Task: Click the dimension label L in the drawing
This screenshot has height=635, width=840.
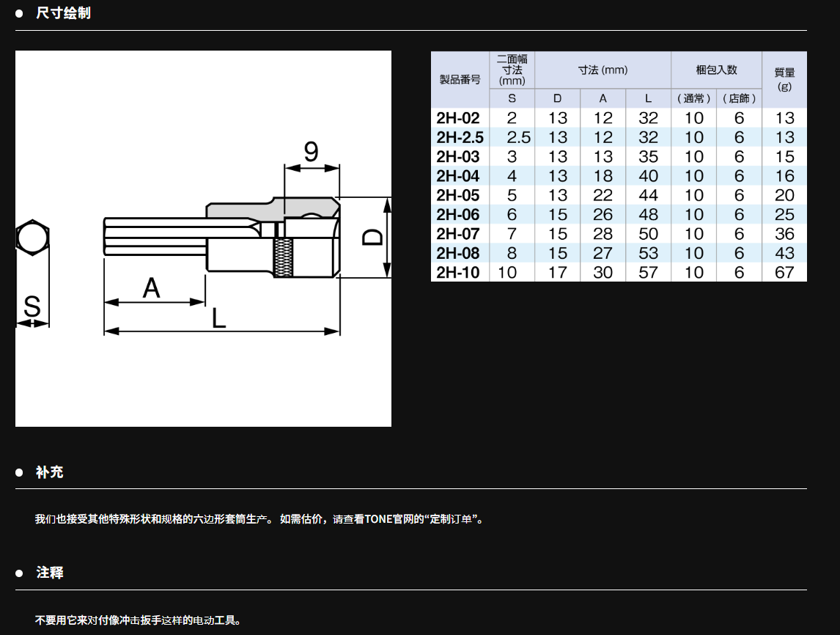Action: click(x=218, y=318)
